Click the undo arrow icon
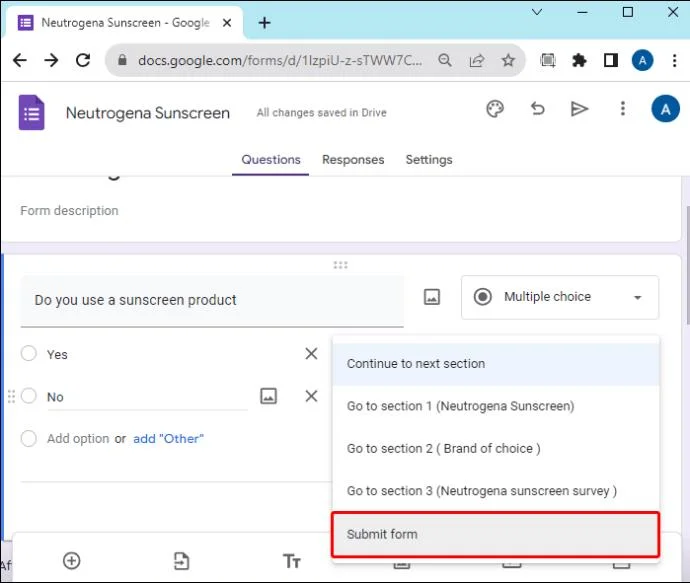 click(x=537, y=108)
